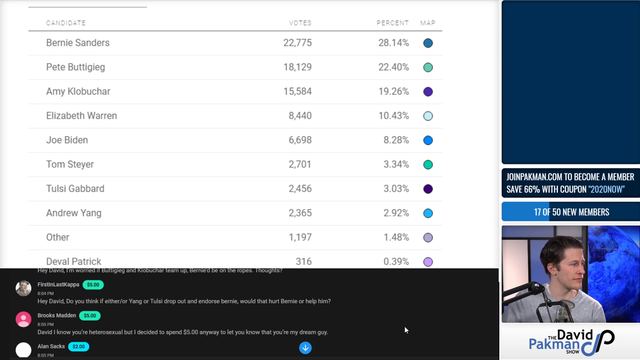Viewport: 640px width, 360px height.
Task: Click the VOTES column header
Action: click(300, 23)
